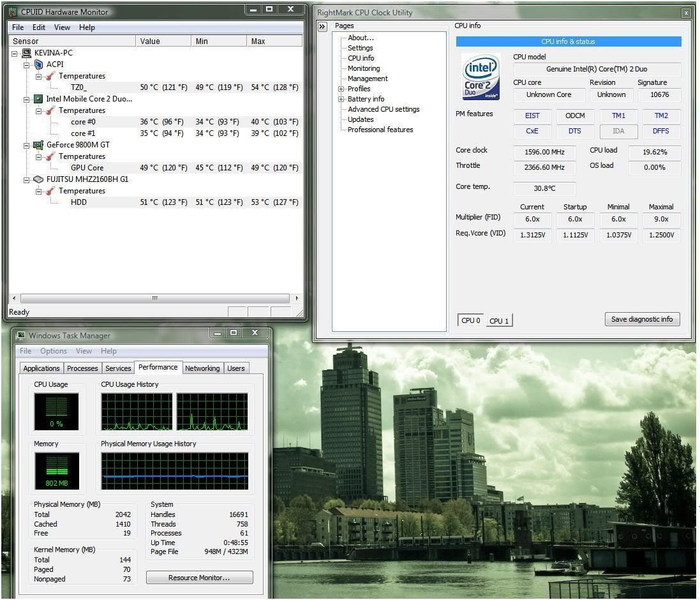Click the TM1 feature indicator

[618, 116]
